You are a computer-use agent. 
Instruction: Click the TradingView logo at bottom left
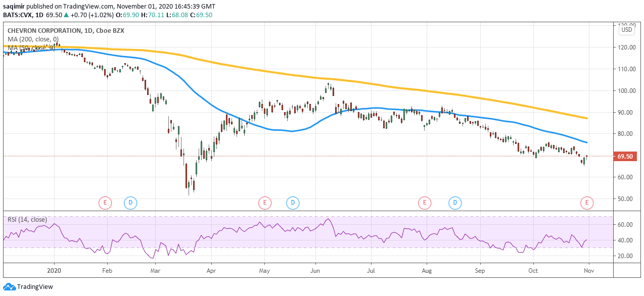click(28, 287)
